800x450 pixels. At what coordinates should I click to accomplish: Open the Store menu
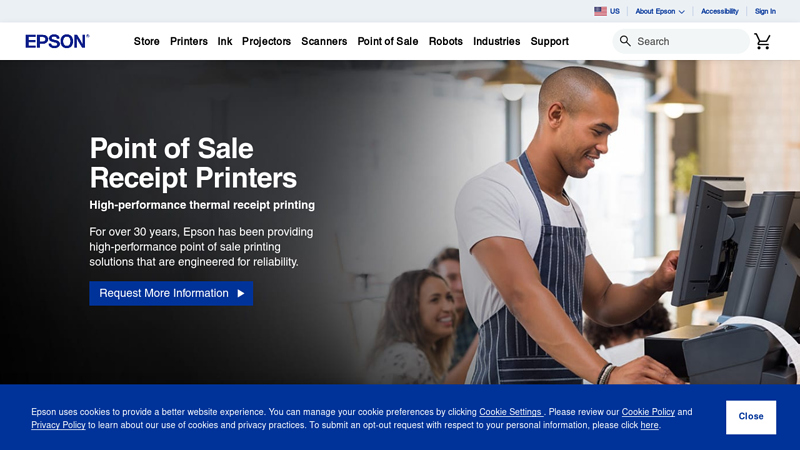click(146, 41)
